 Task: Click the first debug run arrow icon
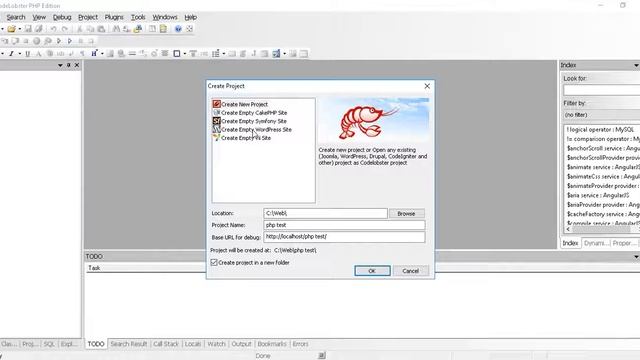[59, 41]
